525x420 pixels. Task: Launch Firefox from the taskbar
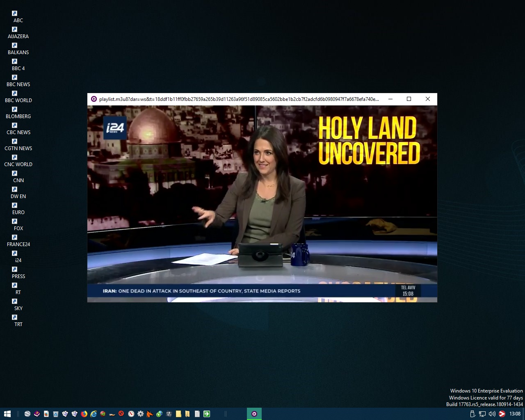point(84,414)
